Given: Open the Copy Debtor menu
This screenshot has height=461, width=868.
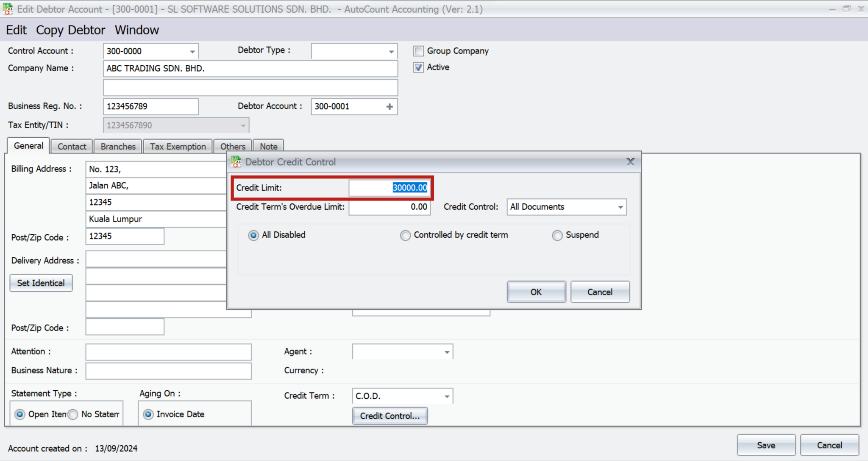Looking at the screenshot, I should click(70, 30).
